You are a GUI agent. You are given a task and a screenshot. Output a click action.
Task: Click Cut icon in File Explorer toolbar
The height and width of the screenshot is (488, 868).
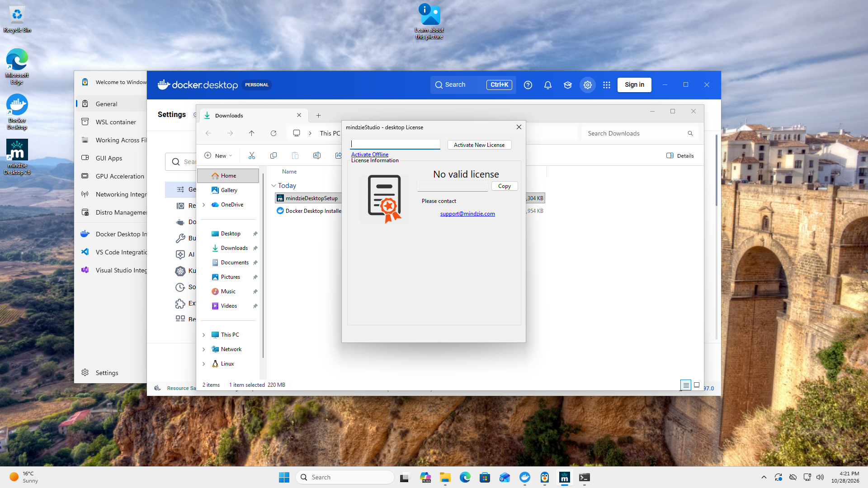point(252,155)
